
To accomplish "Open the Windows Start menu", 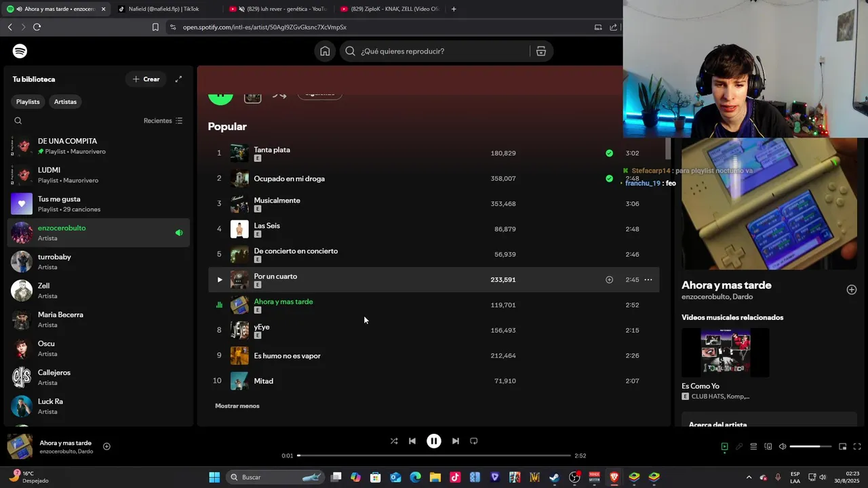I will [x=214, y=477].
